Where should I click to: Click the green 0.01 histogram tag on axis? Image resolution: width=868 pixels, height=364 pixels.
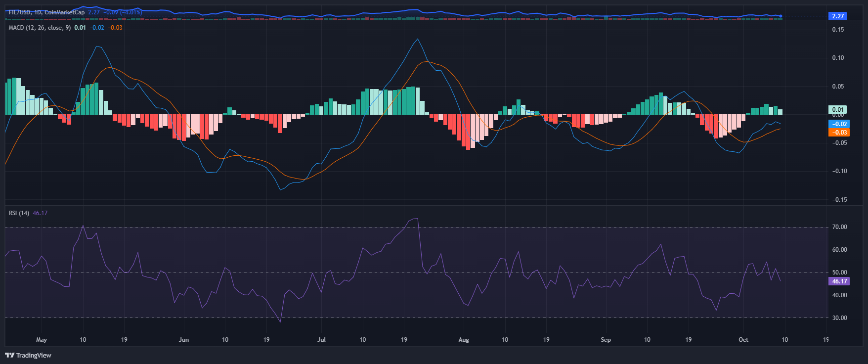pos(838,110)
